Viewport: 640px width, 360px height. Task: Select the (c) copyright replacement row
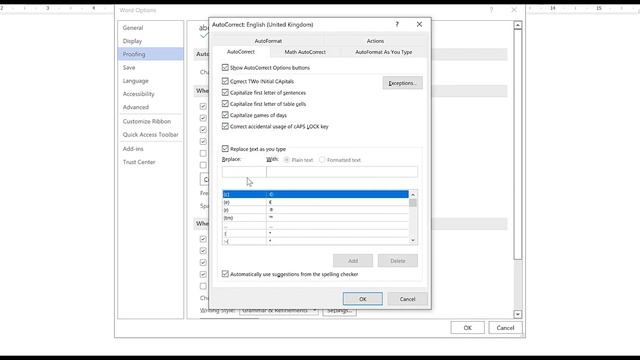pyautogui.click(x=315, y=194)
